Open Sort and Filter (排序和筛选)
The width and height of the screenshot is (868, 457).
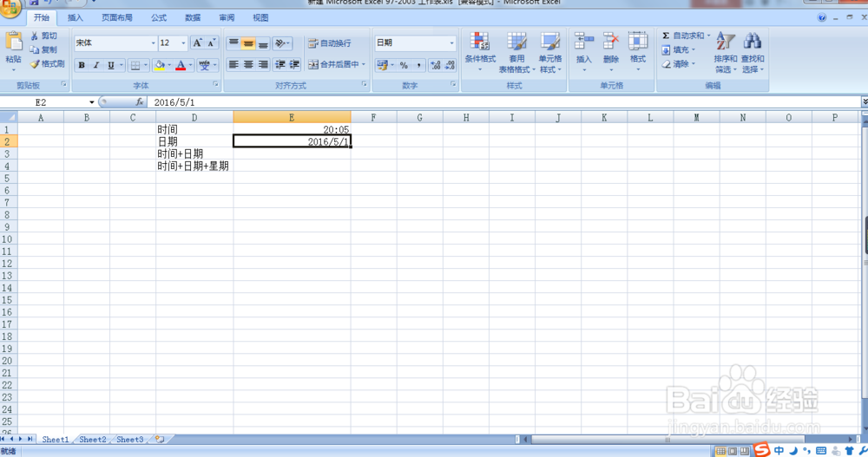725,52
